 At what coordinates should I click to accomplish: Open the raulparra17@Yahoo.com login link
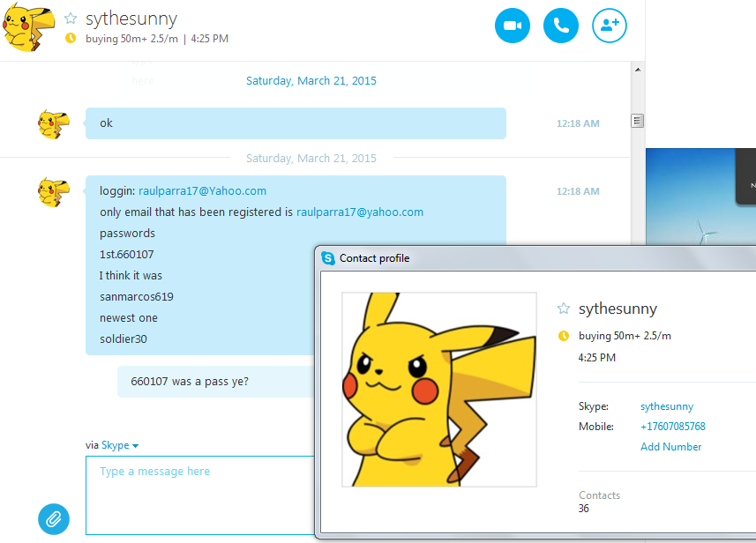(203, 190)
